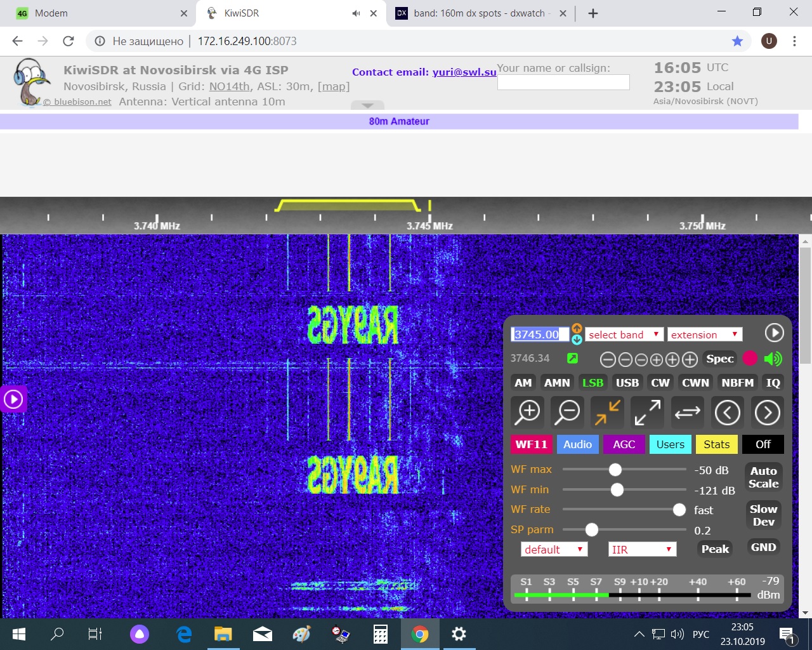812x650 pixels.
Task: Click the Auto Scale button
Action: pyautogui.click(x=763, y=477)
